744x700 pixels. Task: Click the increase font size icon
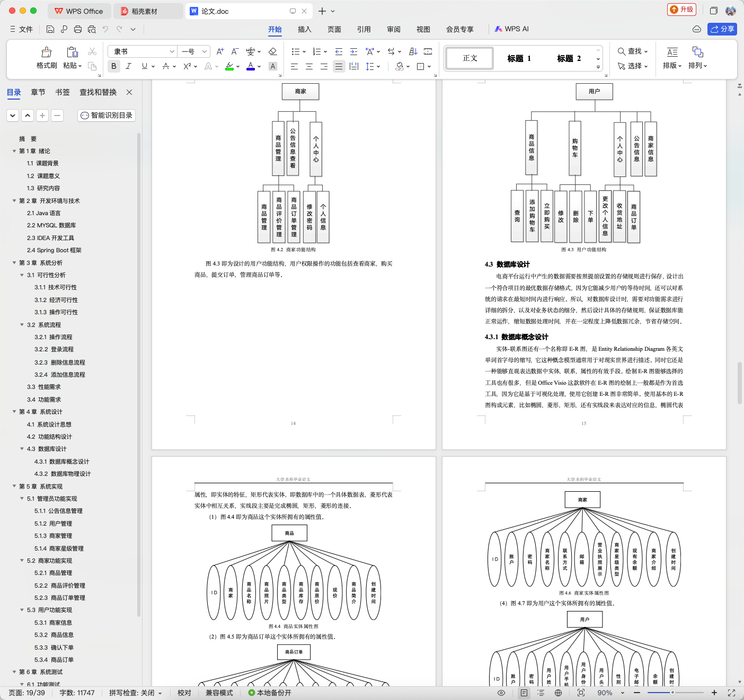220,51
